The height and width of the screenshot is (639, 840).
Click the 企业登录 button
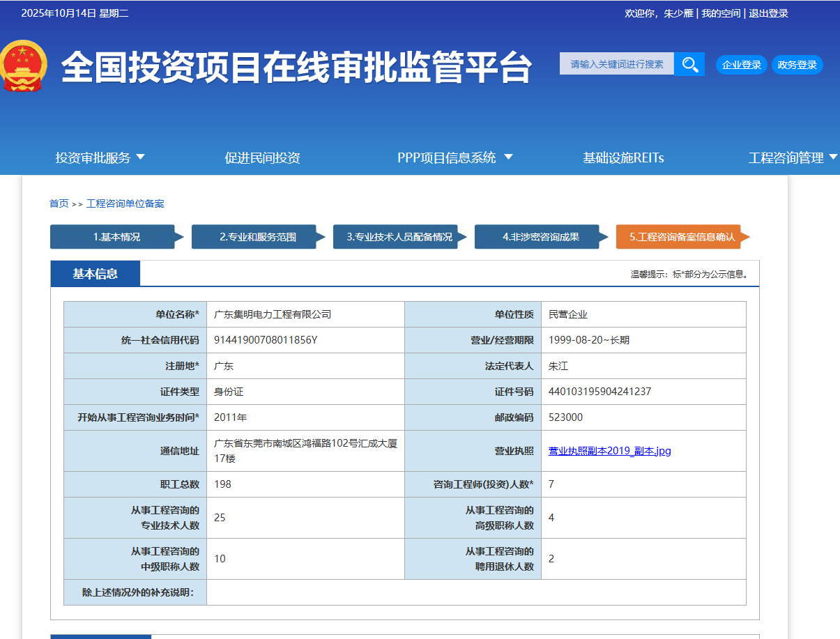click(x=741, y=64)
